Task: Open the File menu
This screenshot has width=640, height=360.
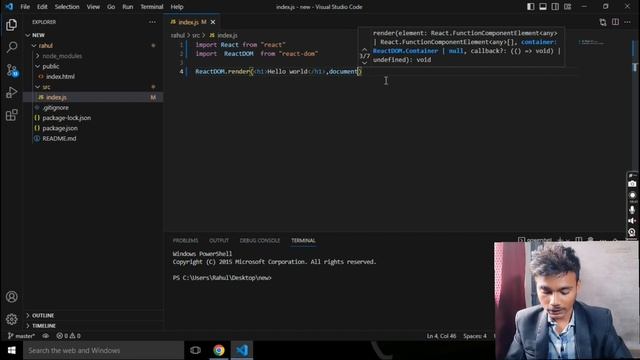Action: point(25,7)
